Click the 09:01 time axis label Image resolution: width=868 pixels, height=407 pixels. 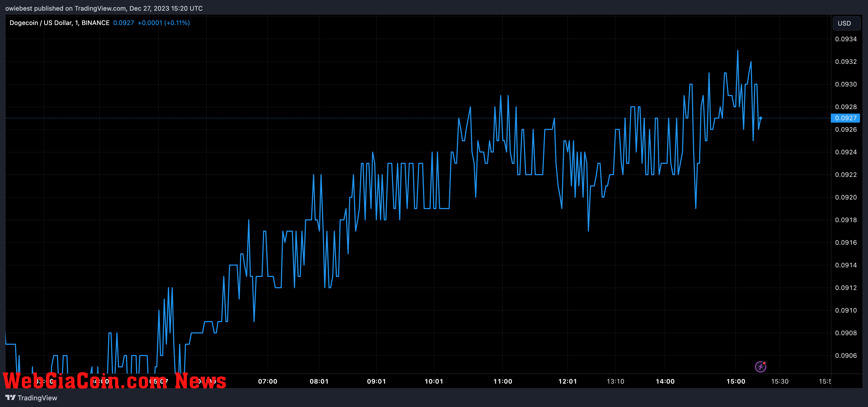(x=376, y=381)
